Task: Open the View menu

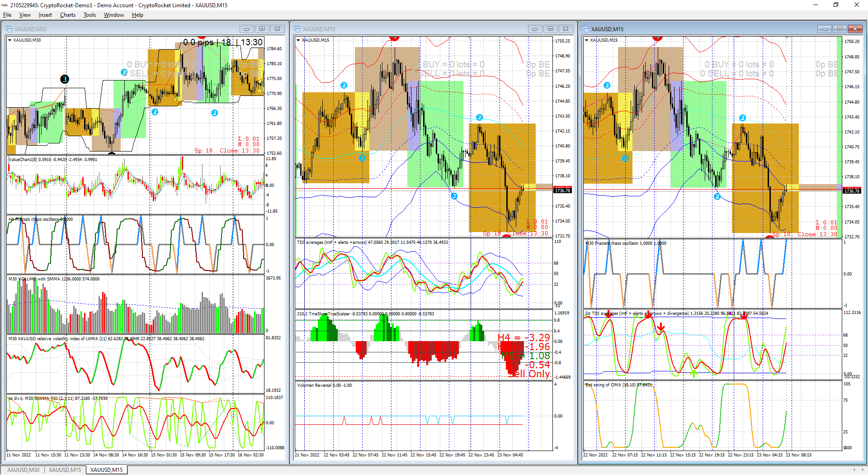Action: click(x=25, y=15)
